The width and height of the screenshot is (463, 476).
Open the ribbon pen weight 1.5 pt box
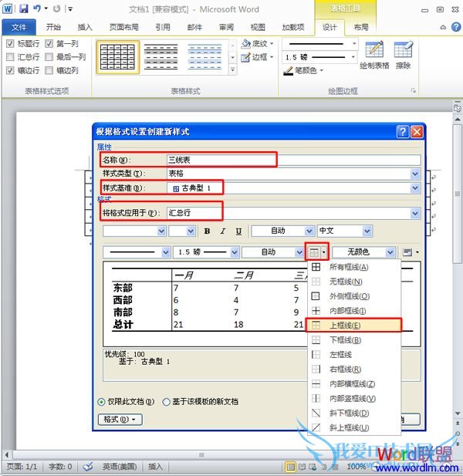click(x=320, y=57)
